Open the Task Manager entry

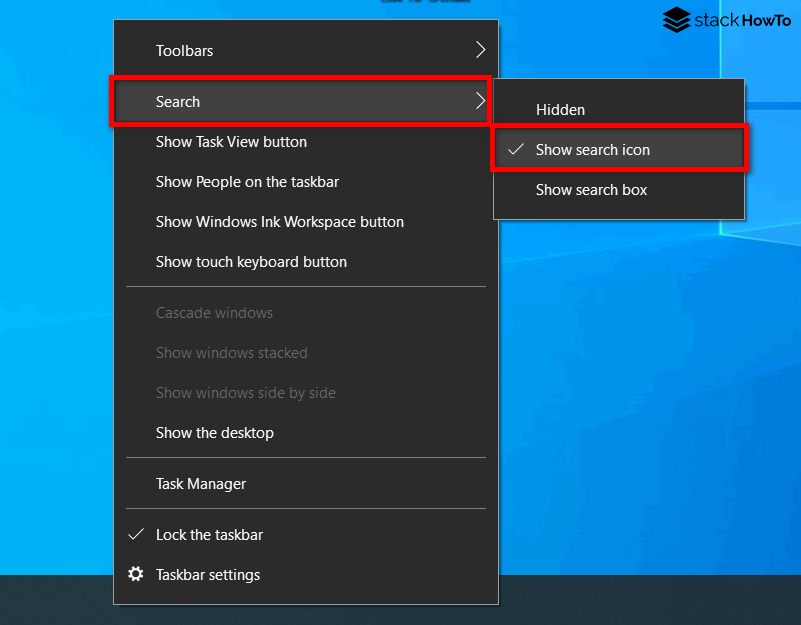200,483
